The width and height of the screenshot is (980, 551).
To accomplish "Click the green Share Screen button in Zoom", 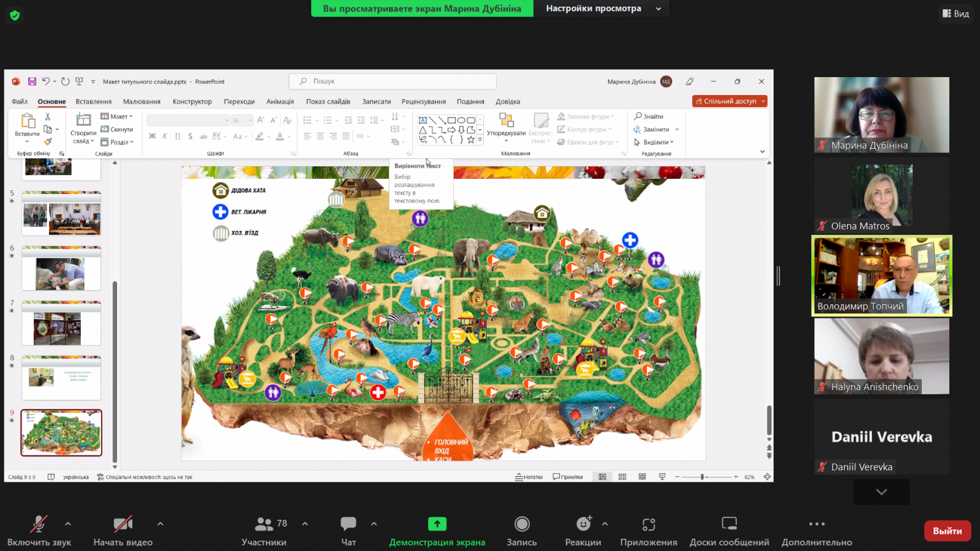I will click(437, 530).
